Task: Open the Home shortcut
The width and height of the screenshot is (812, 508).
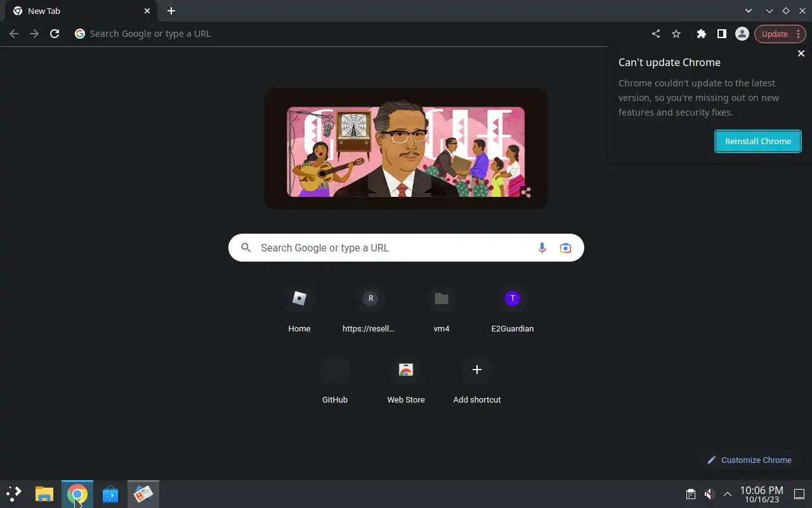Action: (299, 310)
